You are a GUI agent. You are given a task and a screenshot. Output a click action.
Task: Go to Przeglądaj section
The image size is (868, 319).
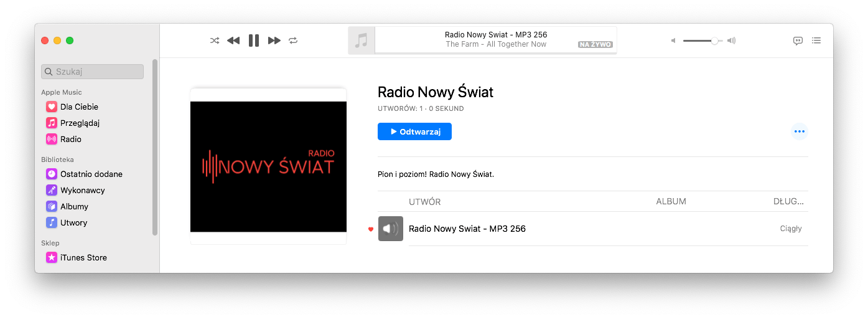tap(80, 123)
